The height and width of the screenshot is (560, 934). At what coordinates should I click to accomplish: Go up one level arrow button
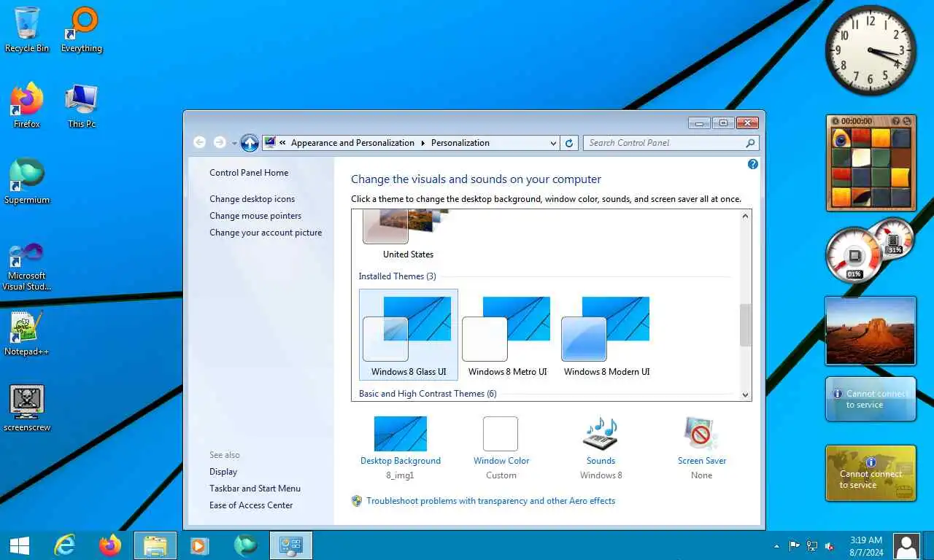click(250, 143)
